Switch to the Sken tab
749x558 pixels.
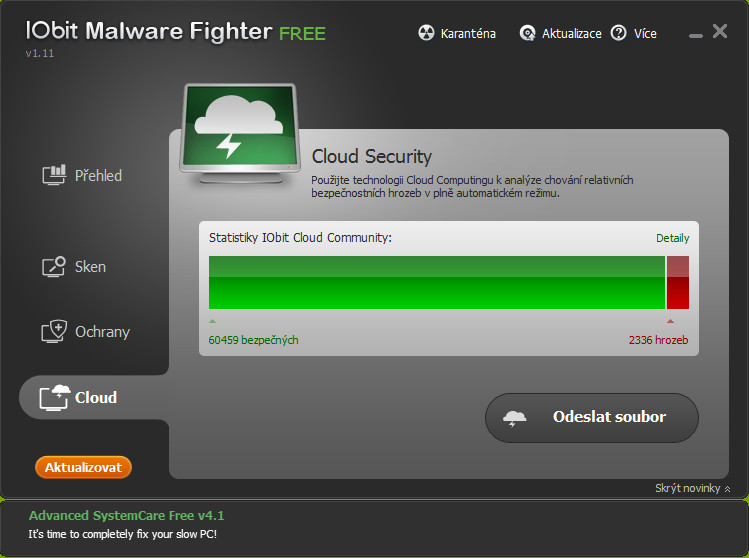pos(90,267)
